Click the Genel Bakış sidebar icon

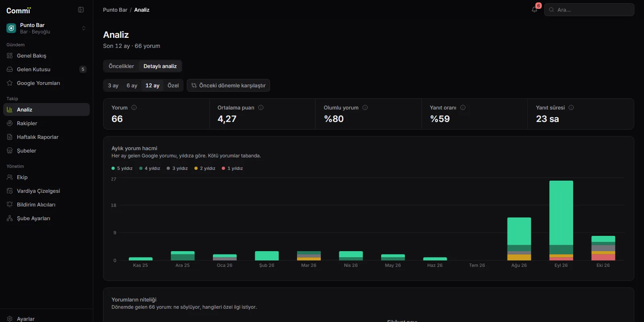coord(10,56)
